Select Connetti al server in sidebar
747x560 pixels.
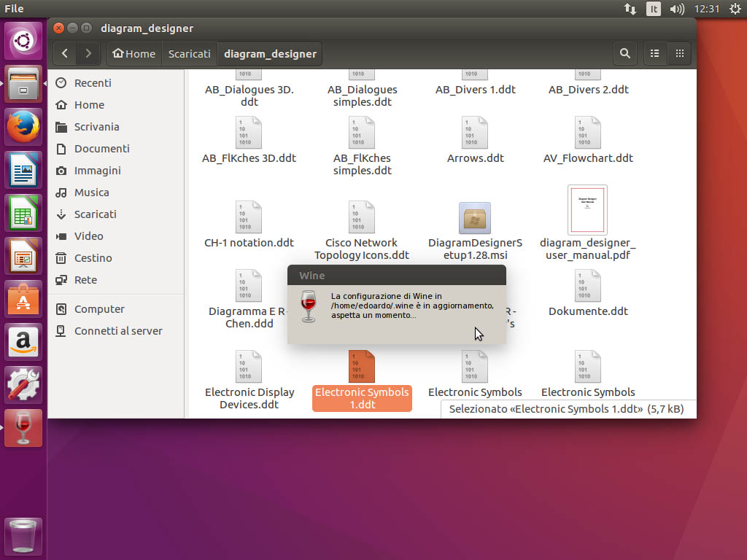pos(117,331)
